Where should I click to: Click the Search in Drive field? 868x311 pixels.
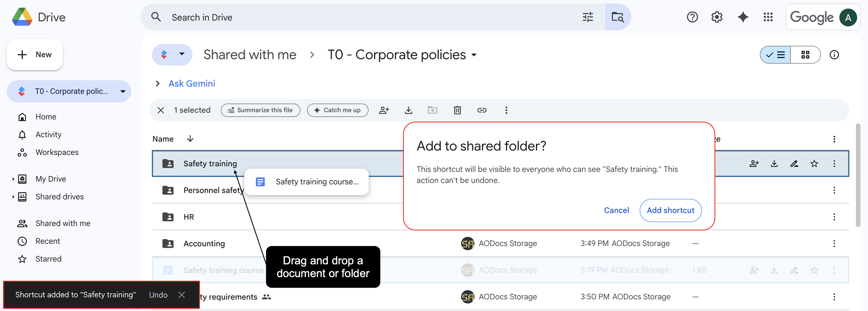[x=371, y=17]
